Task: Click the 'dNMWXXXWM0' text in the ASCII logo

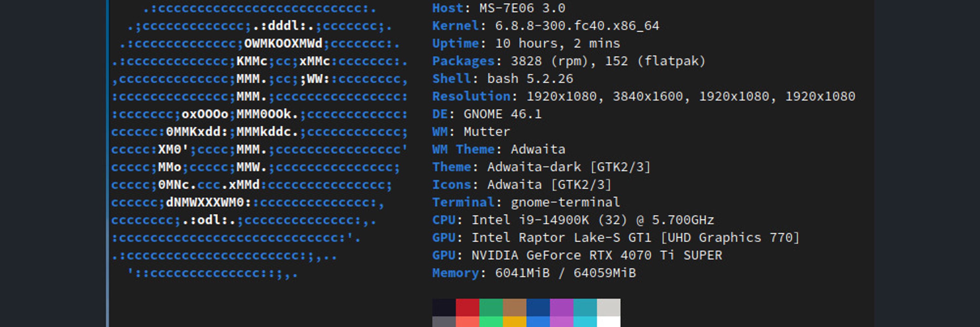Action: 205,202
